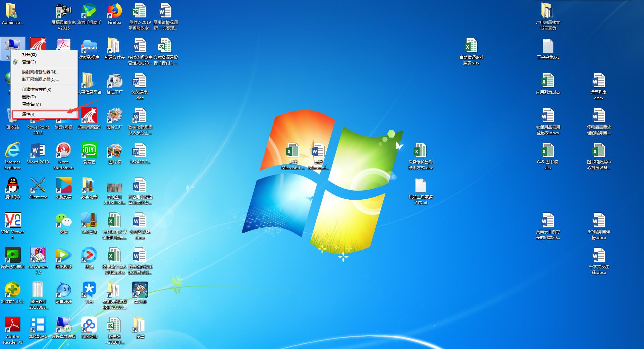Select the 新建文件夹 folder shortcut
Viewport: 644px width, 349px height.
[x=115, y=49]
